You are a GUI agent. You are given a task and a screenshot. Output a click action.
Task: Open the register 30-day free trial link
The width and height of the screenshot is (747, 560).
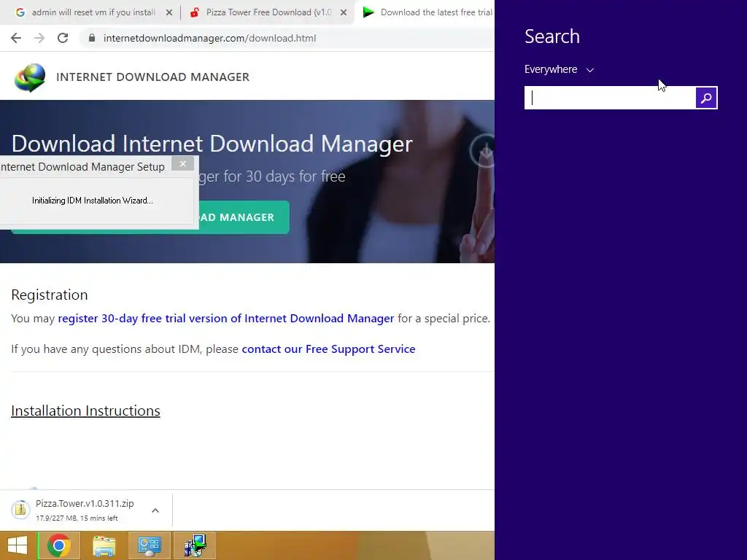[x=226, y=319]
